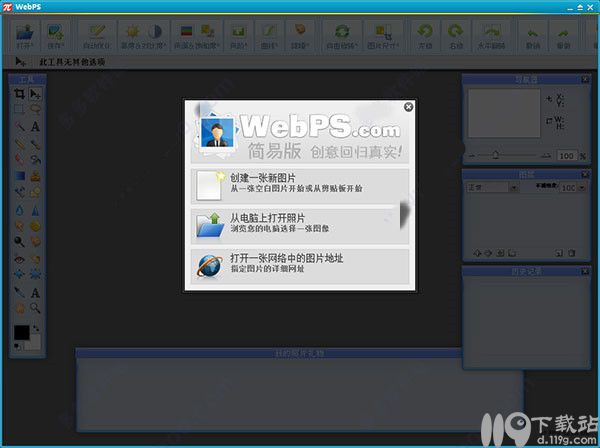The height and width of the screenshot is (448, 600).
Task: Select the Eraser tool
Action: pos(20,159)
